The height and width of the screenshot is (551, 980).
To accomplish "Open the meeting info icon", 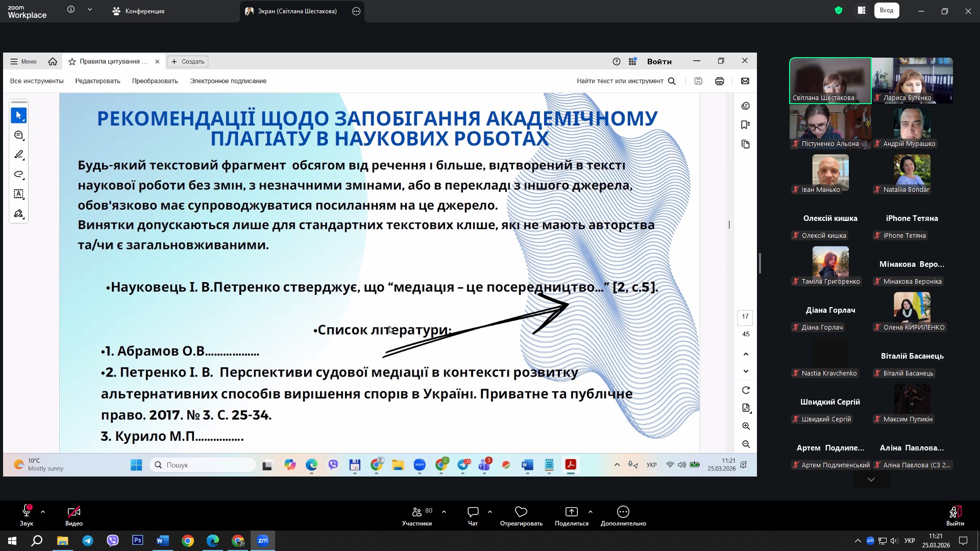I will [x=71, y=10].
